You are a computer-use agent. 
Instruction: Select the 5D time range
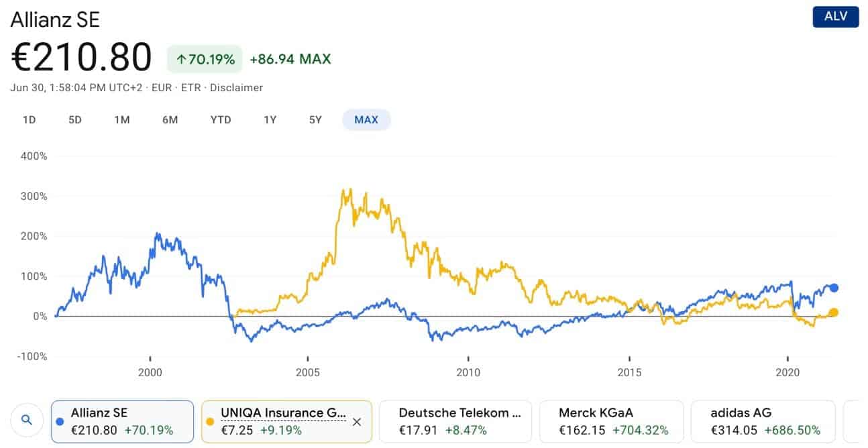click(x=74, y=120)
